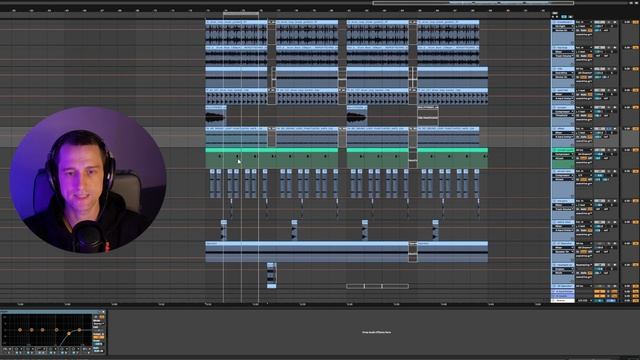The width and height of the screenshot is (640, 360).
Task: Select the rightmost filter dot in EQ display
Action: [x=79, y=330]
